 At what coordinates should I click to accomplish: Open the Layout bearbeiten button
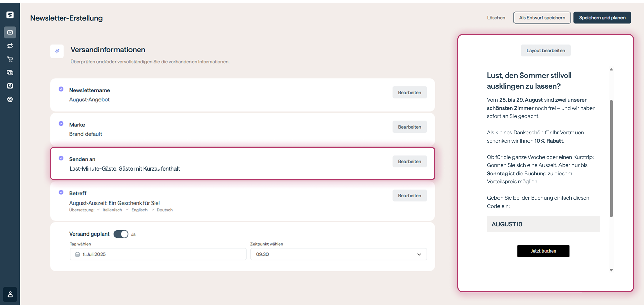pyautogui.click(x=546, y=50)
